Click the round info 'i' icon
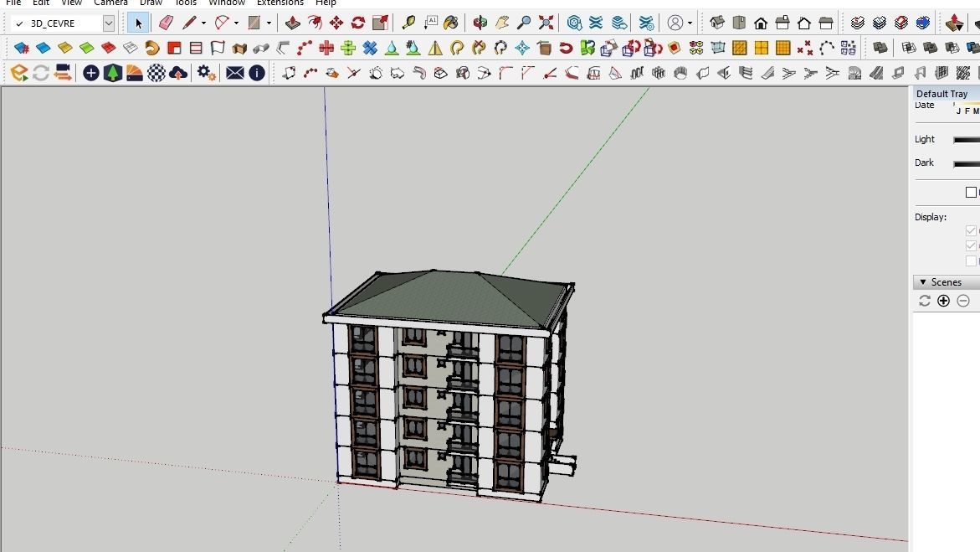980x552 pixels. click(257, 73)
